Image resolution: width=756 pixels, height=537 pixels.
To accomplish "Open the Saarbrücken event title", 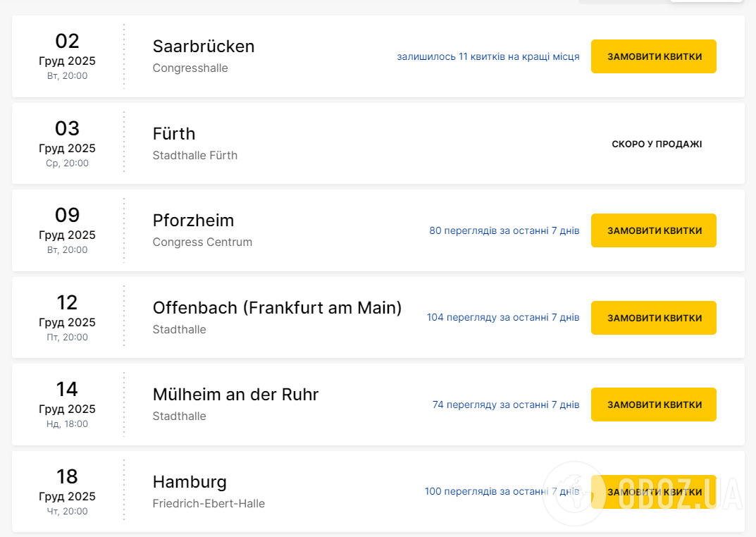I will [x=204, y=47].
